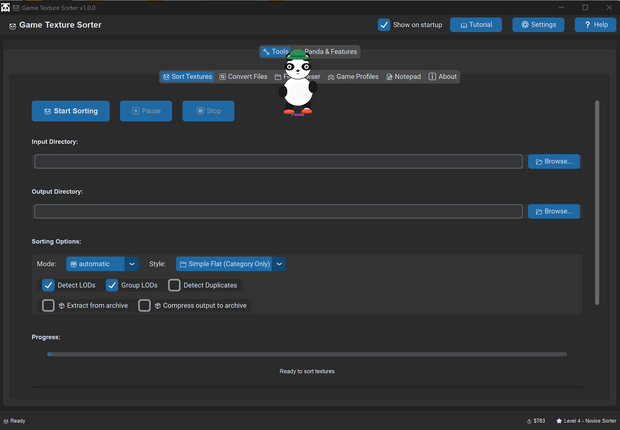Uncheck the Show on startup checkbox
The height and width of the screenshot is (430, 620).
(384, 24)
